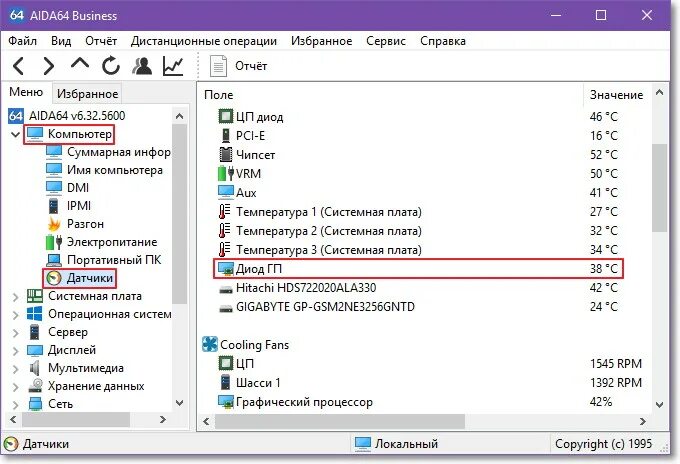This screenshot has height=464, width=680.
Task: Expand the Сервер tree node
Action: click(x=16, y=333)
